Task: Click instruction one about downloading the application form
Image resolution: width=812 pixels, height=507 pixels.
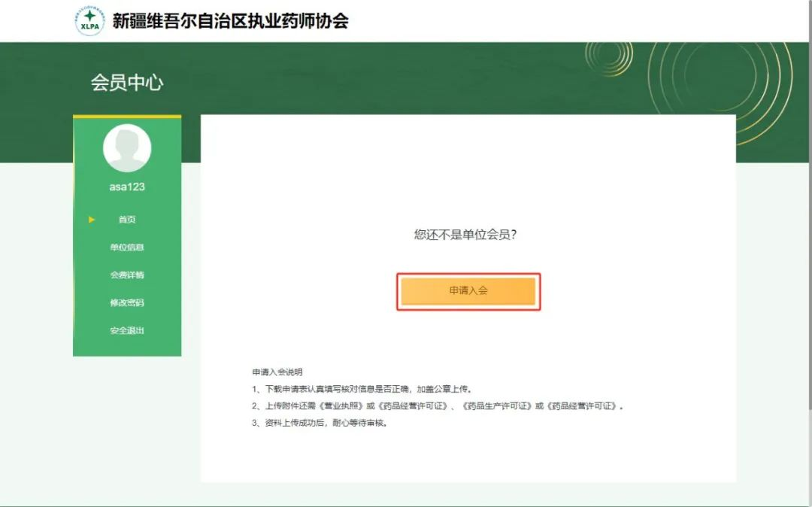Action: (x=362, y=389)
